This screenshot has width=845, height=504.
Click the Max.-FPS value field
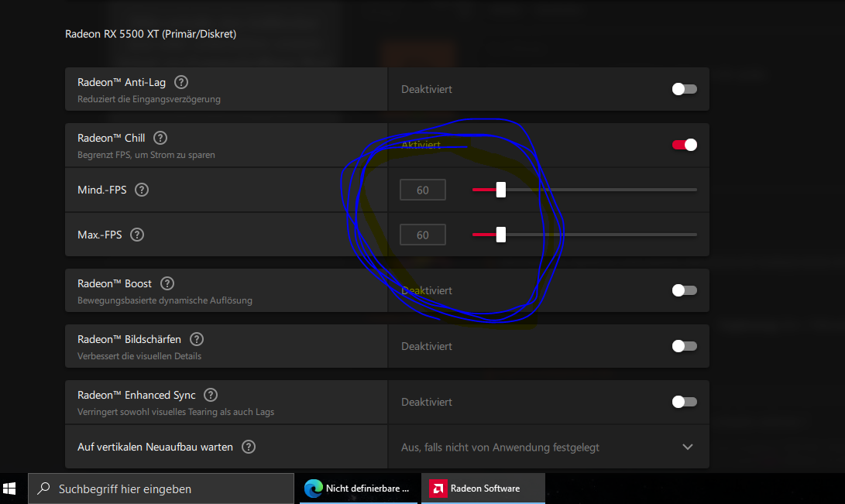tap(423, 235)
